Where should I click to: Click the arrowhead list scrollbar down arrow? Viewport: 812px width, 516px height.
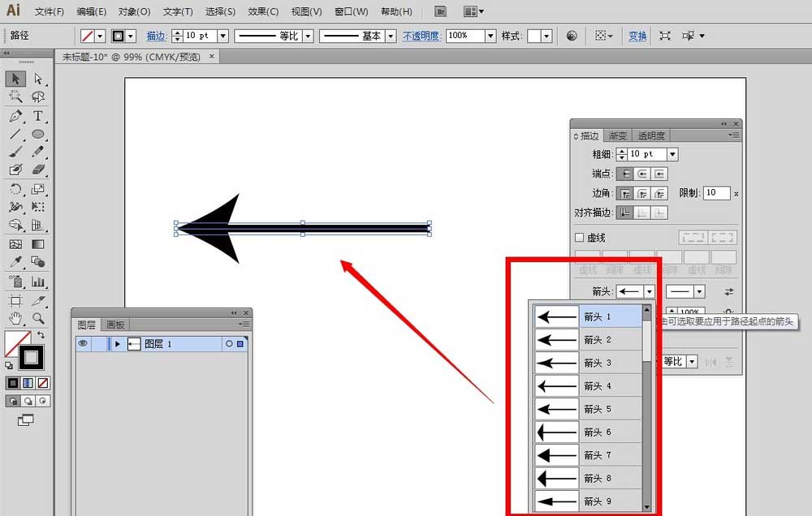647,507
